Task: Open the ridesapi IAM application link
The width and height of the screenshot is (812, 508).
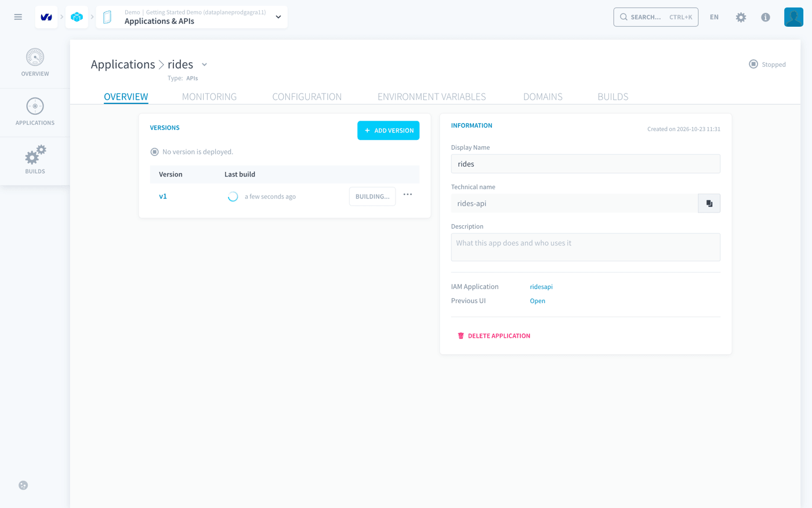Action: (541, 287)
